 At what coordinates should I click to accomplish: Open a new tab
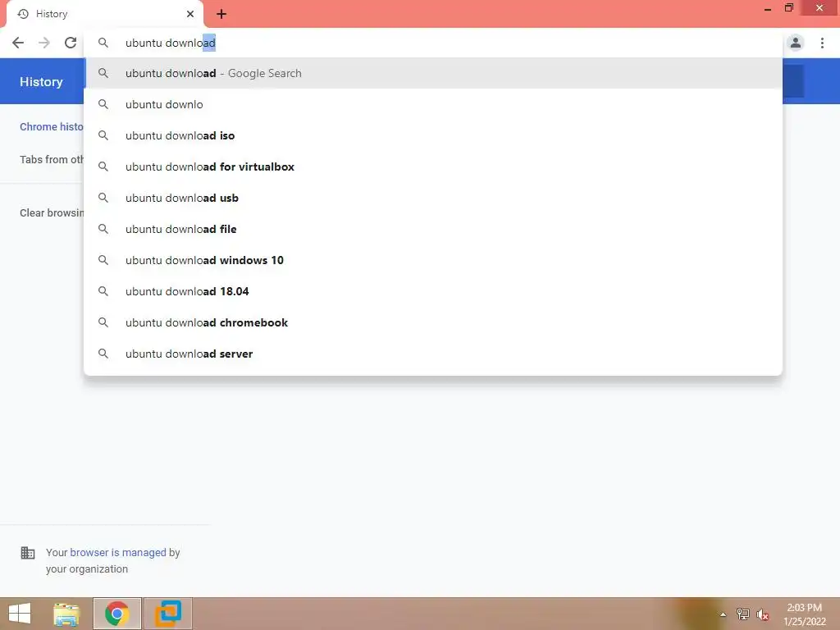[221, 14]
